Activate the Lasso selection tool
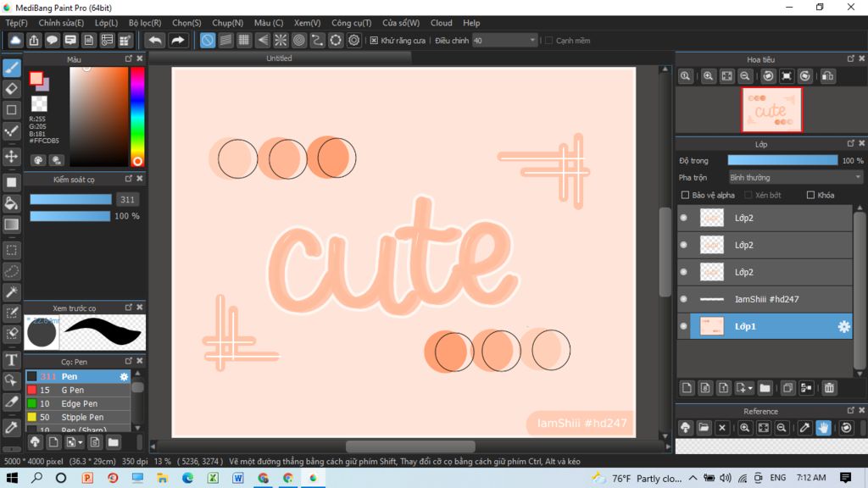The height and width of the screenshot is (488, 868). tap(12, 271)
